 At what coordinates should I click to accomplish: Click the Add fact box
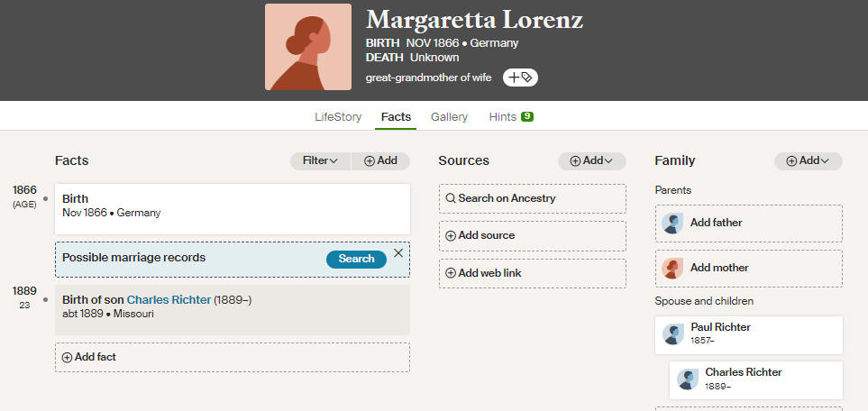point(233,357)
